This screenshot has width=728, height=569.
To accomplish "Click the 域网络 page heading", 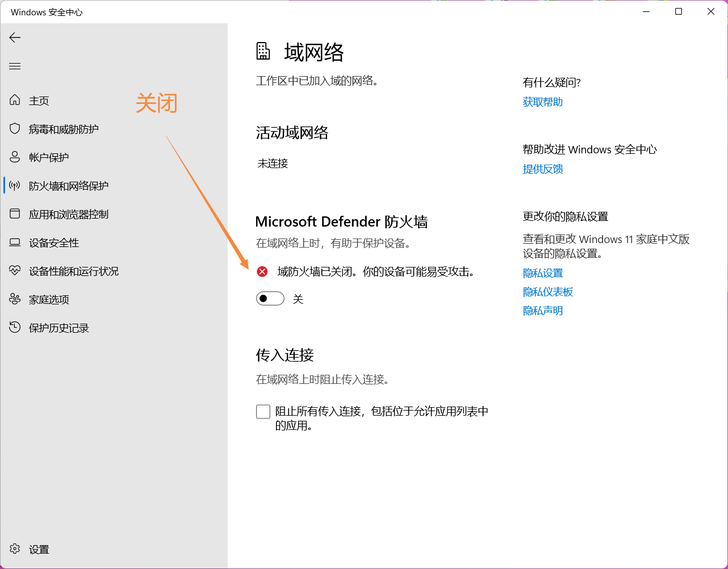I will (x=314, y=52).
